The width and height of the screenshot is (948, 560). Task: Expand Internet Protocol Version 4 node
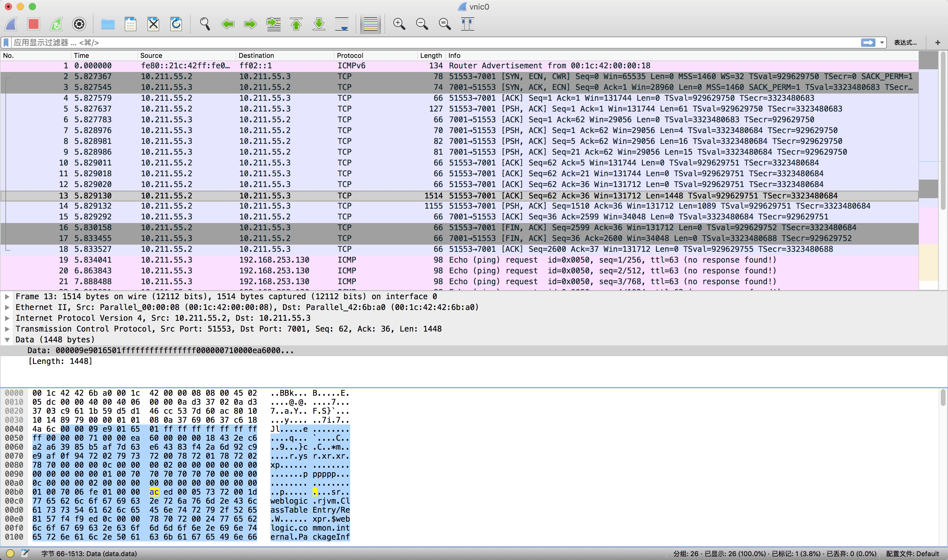7,318
